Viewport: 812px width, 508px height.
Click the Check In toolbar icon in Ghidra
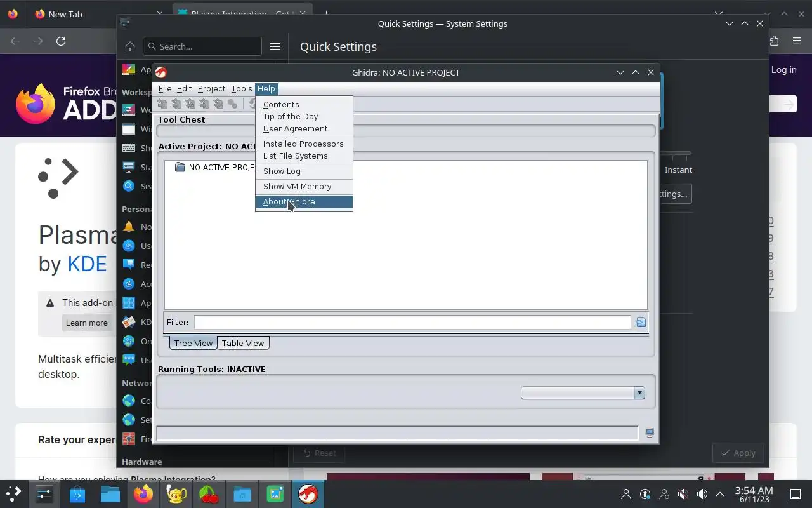click(205, 104)
